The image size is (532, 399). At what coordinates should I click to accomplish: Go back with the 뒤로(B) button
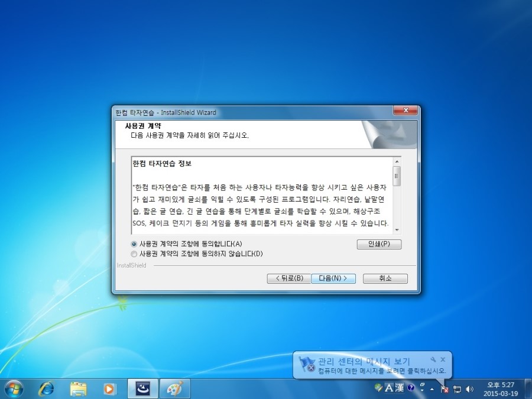[289, 278]
